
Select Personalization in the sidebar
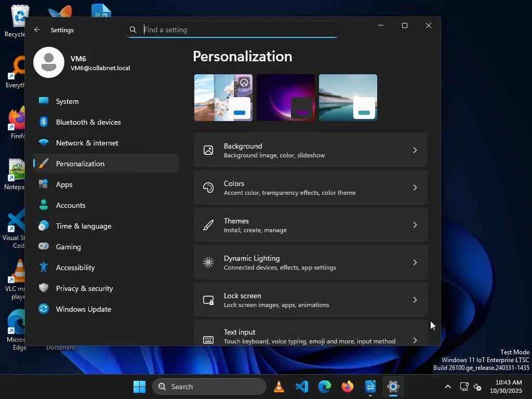106,164
